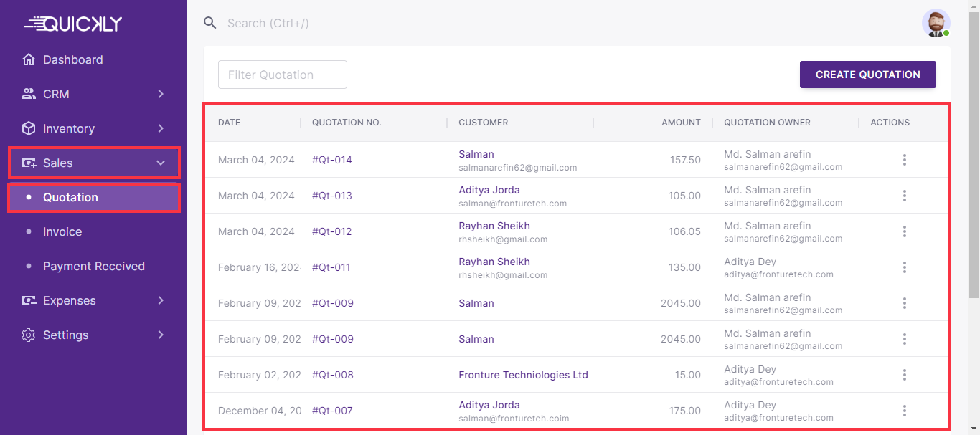Open quotation link #Qt-013
Viewport: 980px width, 435px height.
tap(332, 196)
